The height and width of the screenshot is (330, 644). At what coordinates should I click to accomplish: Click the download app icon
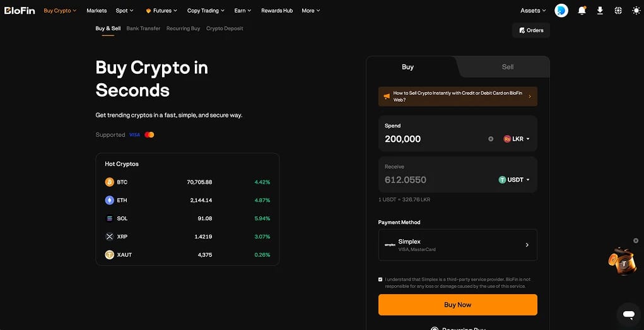tap(600, 11)
